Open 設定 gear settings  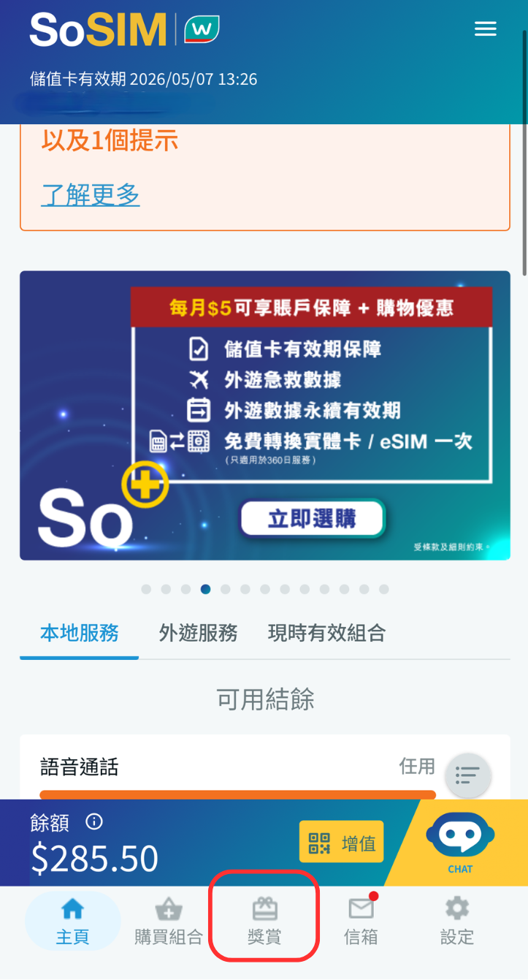457,921
